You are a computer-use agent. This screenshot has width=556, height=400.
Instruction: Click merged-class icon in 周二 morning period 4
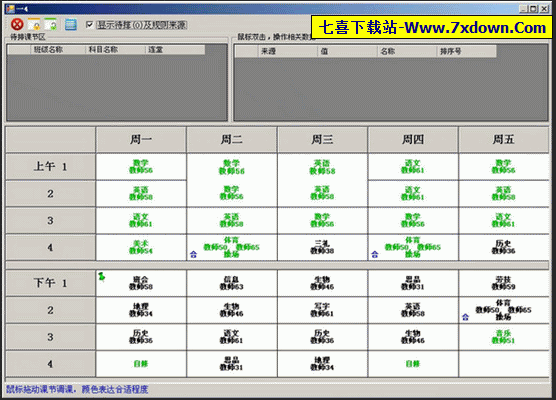tap(193, 254)
